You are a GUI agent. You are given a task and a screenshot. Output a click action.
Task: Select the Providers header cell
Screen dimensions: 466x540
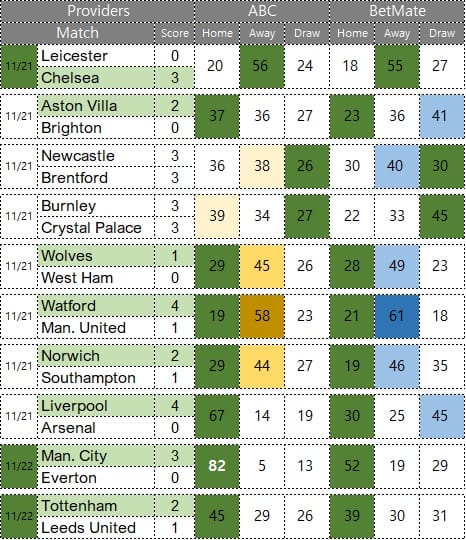click(x=98, y=11)
